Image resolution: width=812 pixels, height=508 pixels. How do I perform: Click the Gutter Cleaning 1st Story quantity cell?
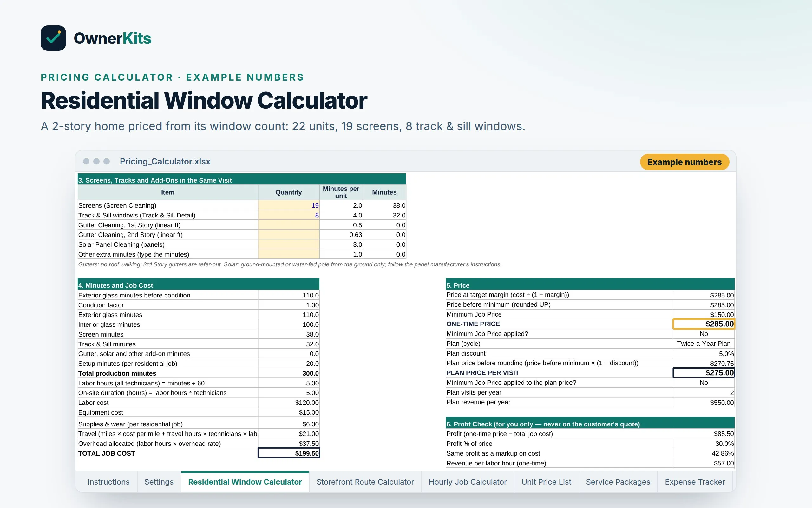pyautogui.click(x=289, y=225)
